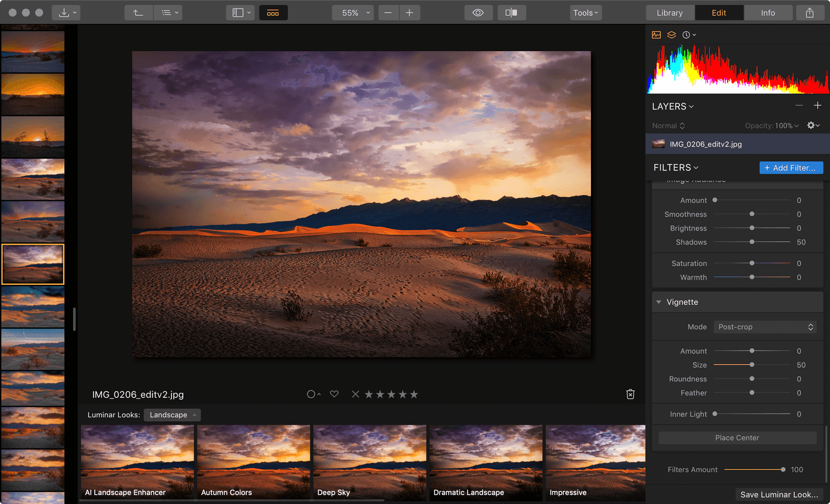The width and height of the screenshot is (830, 504).
Task: Click the filename IMG_0206_editv2.jpg below photo
Action: pos(138,394)
